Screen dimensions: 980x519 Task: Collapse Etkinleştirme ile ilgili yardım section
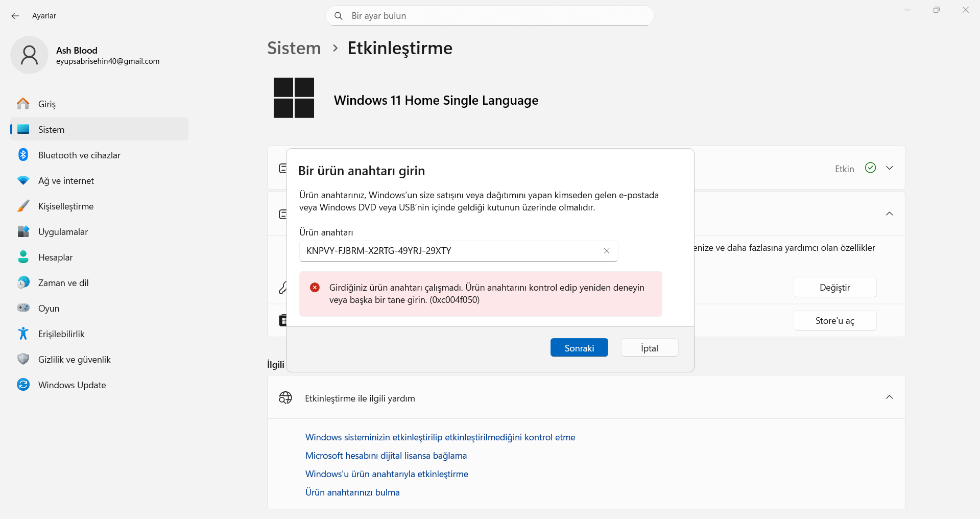(890, 397)
